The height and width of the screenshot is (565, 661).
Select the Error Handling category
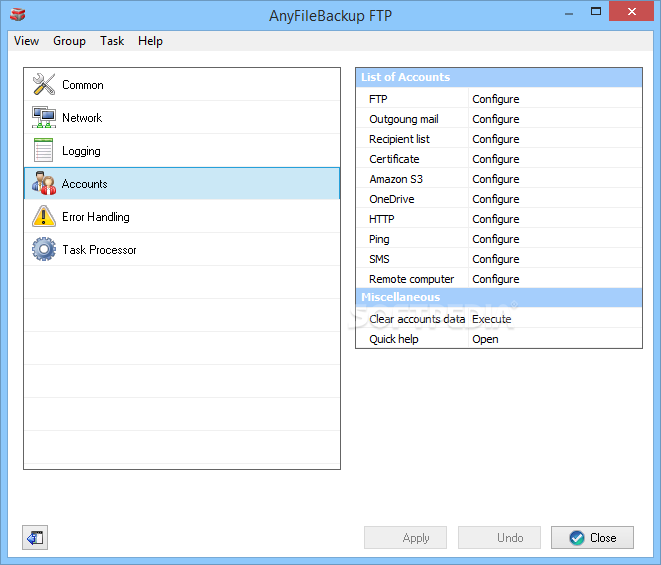tap(182, 216)
